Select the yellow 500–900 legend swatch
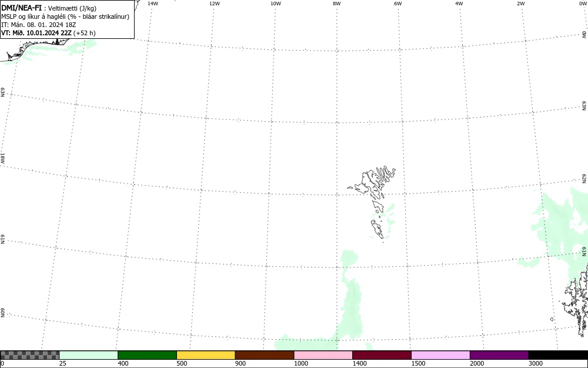 point(206,355)
